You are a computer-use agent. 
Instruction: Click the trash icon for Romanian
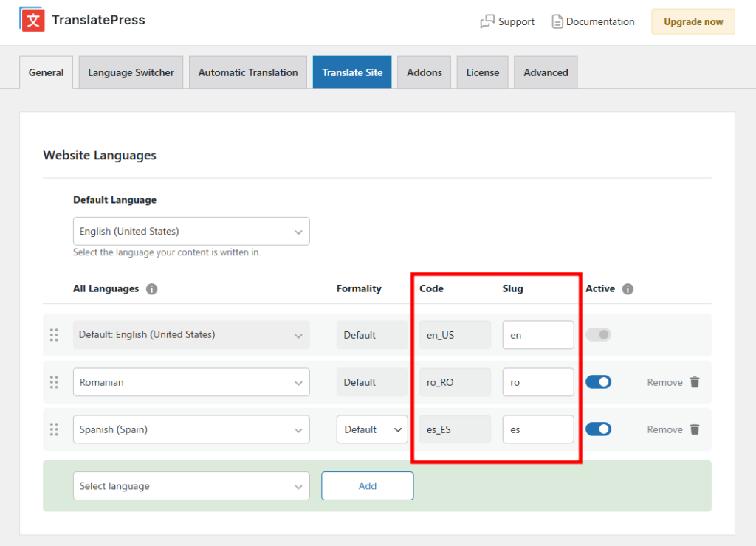pyautogui.click(x=695, y=382)
